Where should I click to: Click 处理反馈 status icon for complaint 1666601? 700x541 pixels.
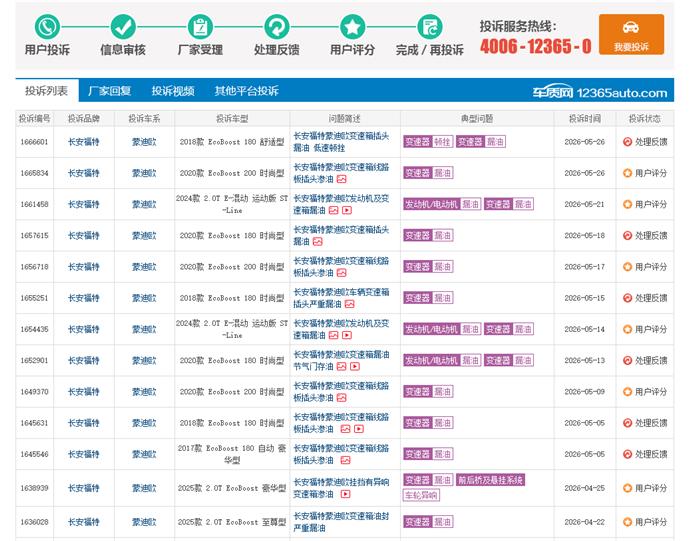tap(627, 142)
